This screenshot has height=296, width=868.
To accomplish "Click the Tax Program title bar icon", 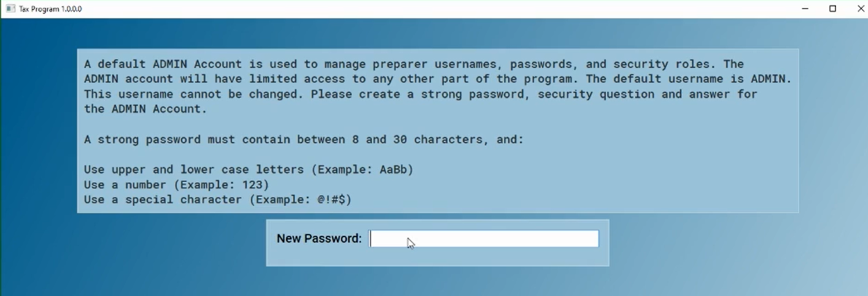I will 10,9.
